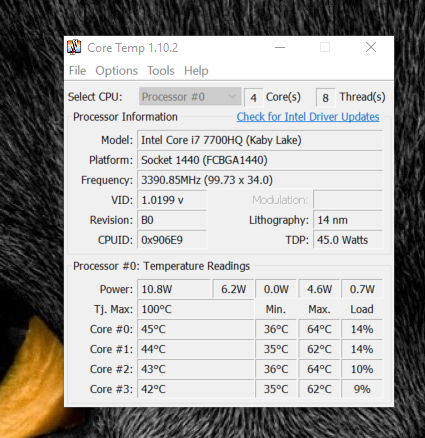The height and width of the screenshot is (438, 425).
Task: Click the Model field showing i7 7700HQ
Action: click(x=260, y=140)
